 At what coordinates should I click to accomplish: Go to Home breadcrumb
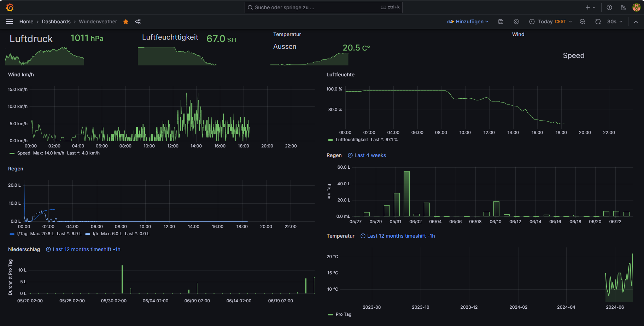[26, 22]
